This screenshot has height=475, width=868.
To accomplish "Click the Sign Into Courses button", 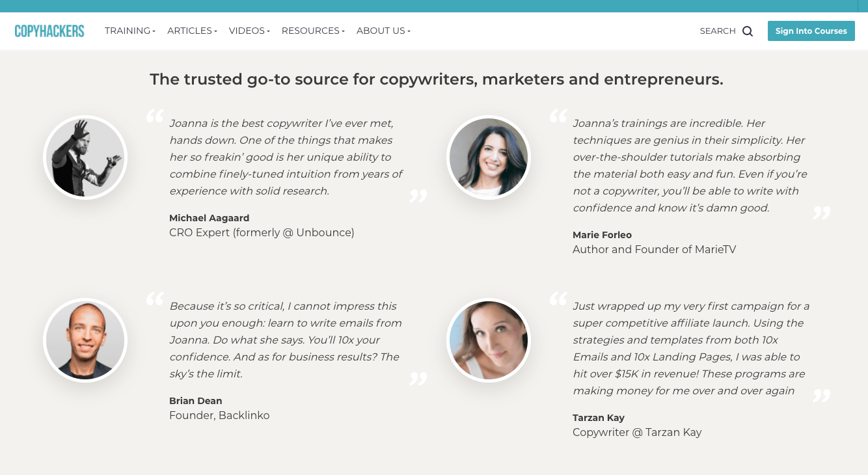I will coord(811,31).
